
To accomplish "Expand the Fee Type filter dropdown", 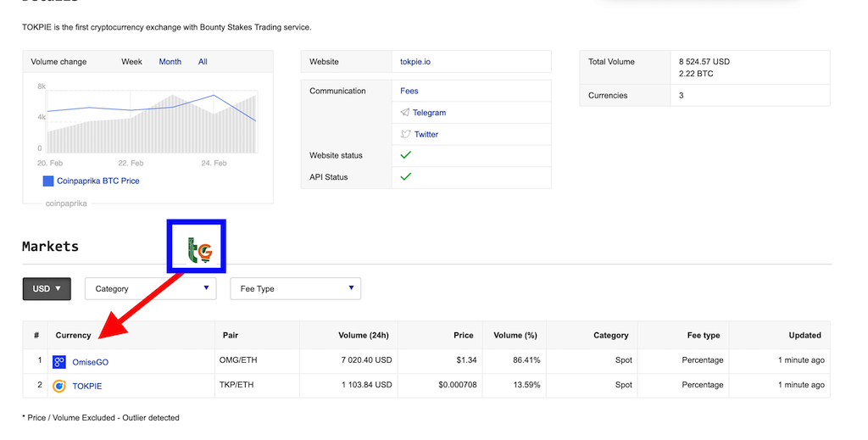I will click(296, 289).
